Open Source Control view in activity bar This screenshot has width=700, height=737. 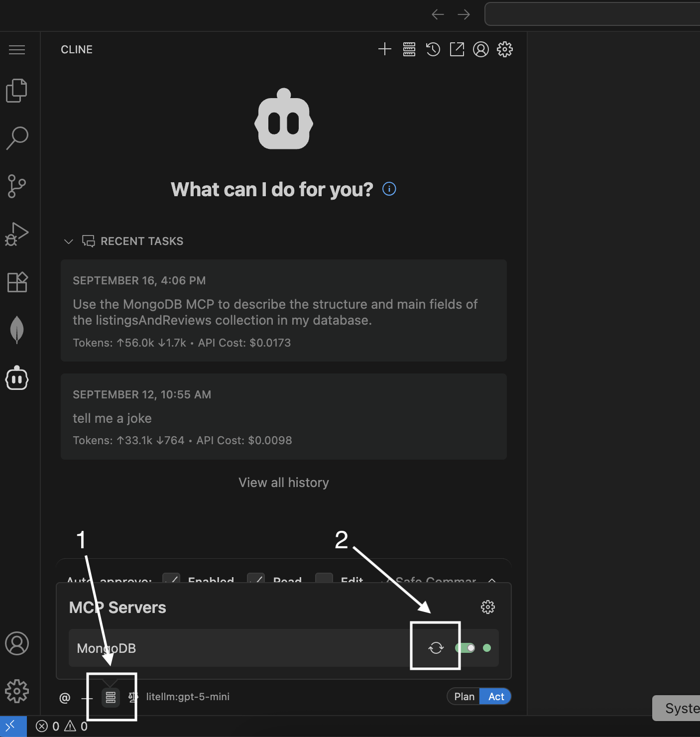click(17, 186)
